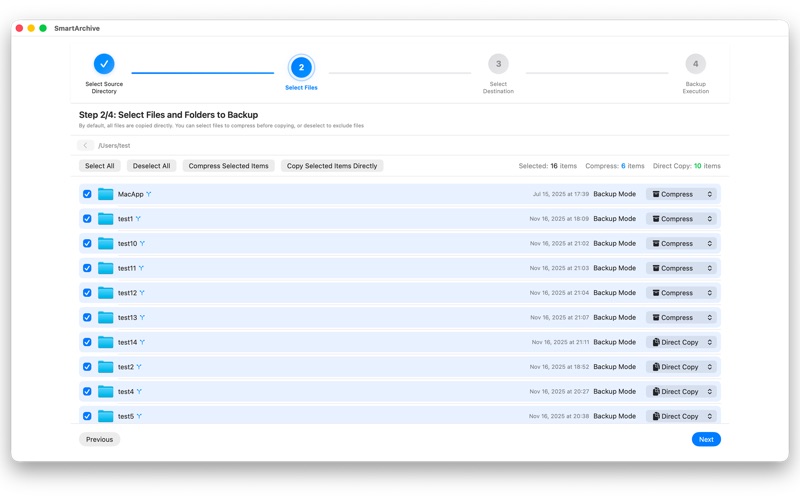Click the /Users/test path text

pyautogui.click(x=114, y=146)
